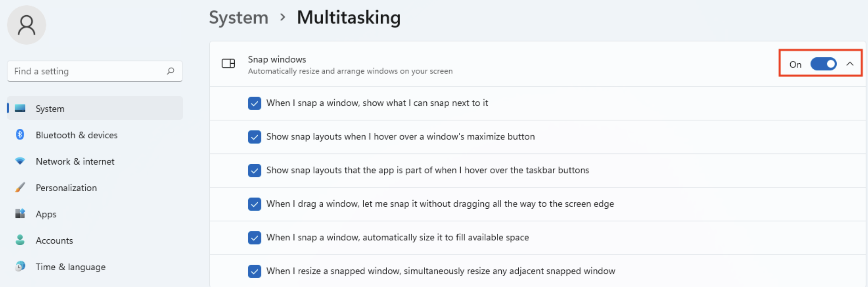Click the Bluetooth icon in sidebar

(x=20, y=135)
